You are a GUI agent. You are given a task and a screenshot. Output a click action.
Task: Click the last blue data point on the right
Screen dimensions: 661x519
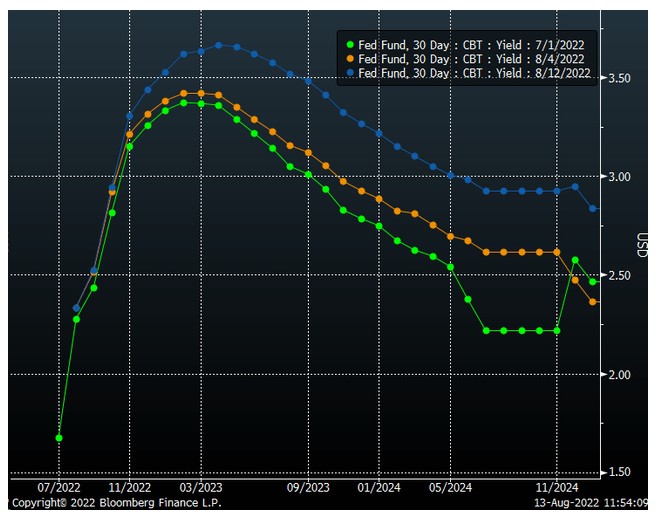pos(593,209)
